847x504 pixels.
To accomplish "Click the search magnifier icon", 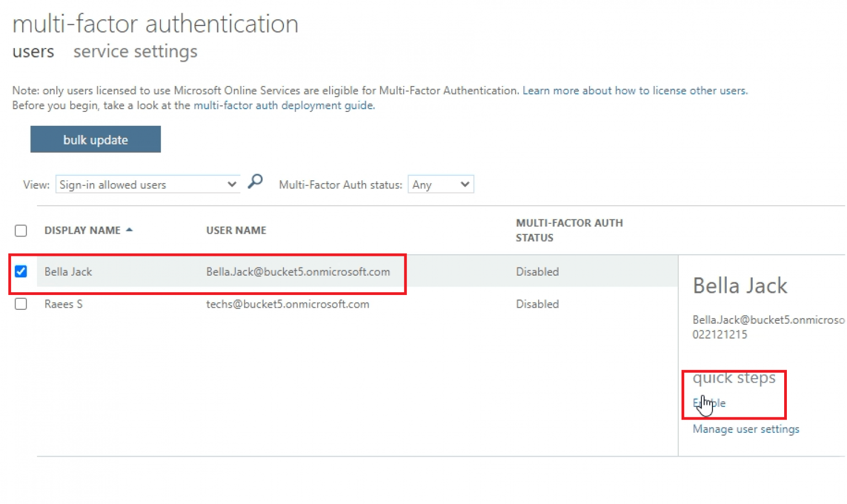I will point(254,181).
